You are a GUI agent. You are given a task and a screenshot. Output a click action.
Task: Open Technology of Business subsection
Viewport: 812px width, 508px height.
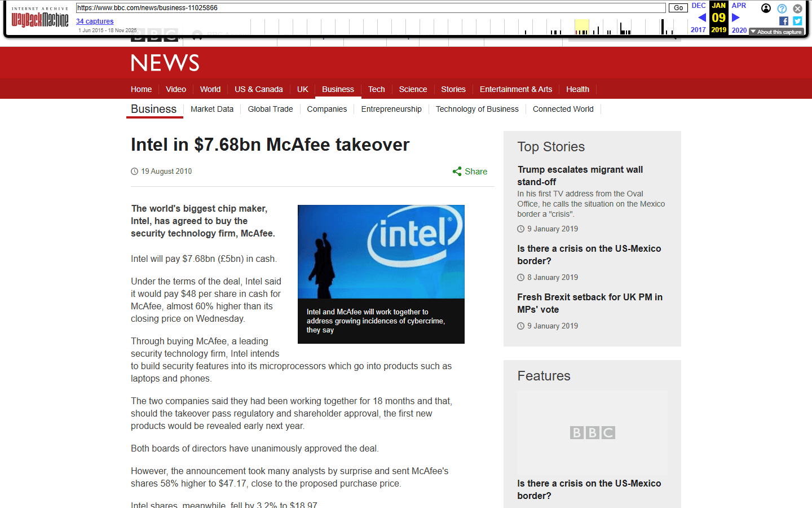pyautogui.click(x=477, y=109)
